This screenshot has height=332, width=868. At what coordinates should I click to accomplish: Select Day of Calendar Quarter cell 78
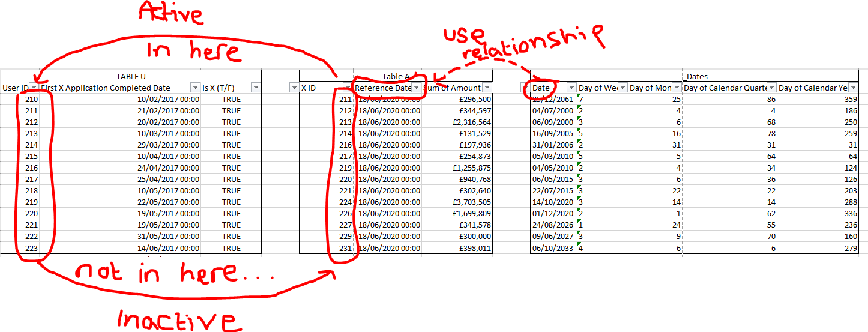coord(729,133)
